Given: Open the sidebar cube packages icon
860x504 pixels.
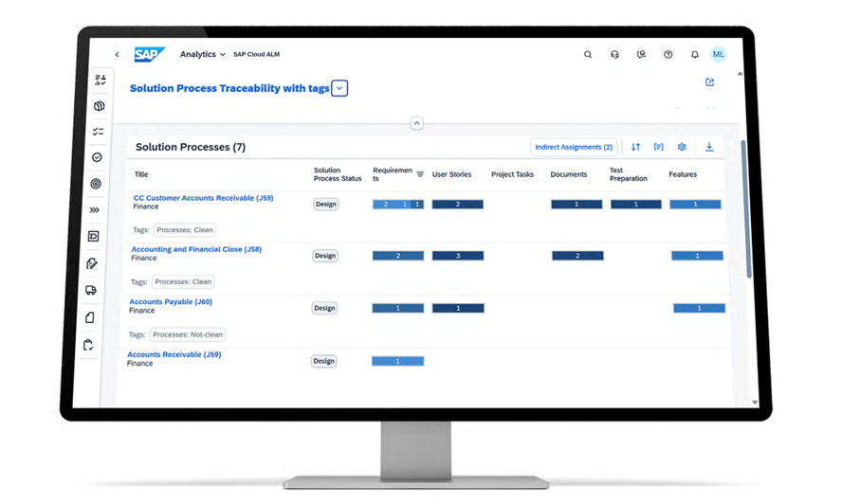Looking at the screenshot, I should [x=100, y=106].
